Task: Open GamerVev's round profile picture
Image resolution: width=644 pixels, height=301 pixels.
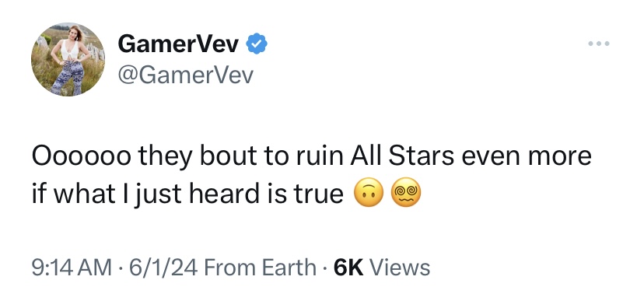Action: point(68,60)
